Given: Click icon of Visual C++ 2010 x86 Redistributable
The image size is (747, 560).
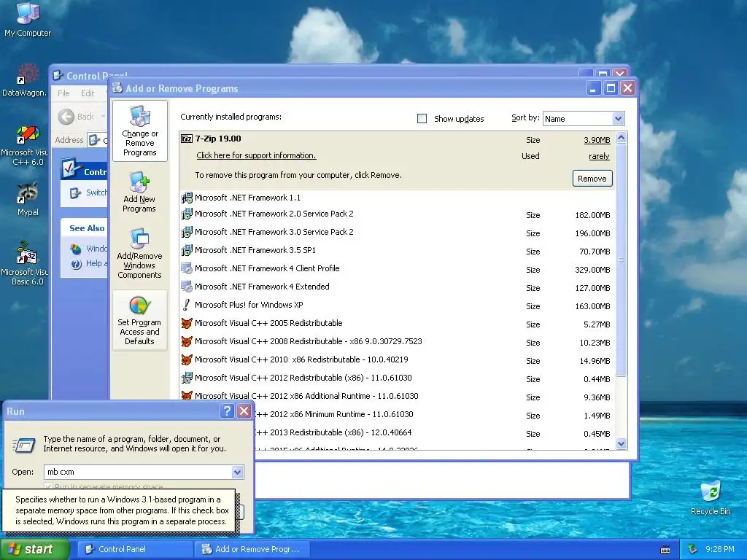Looking at the screenshot, I should click(187, 359).
